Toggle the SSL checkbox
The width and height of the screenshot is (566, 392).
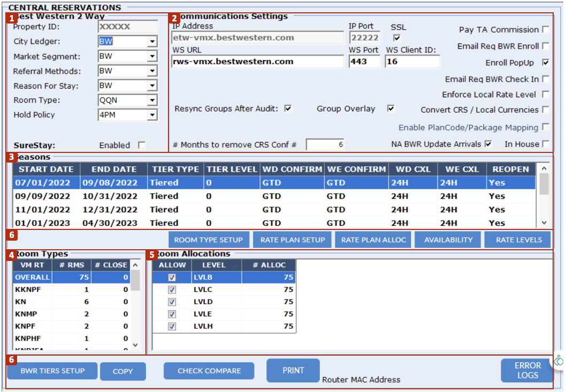pos(397,37)
